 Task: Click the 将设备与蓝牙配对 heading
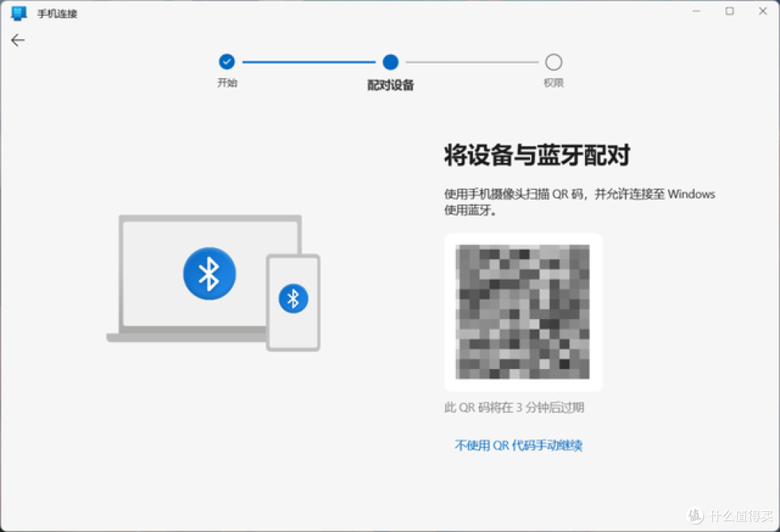(537, 155)
